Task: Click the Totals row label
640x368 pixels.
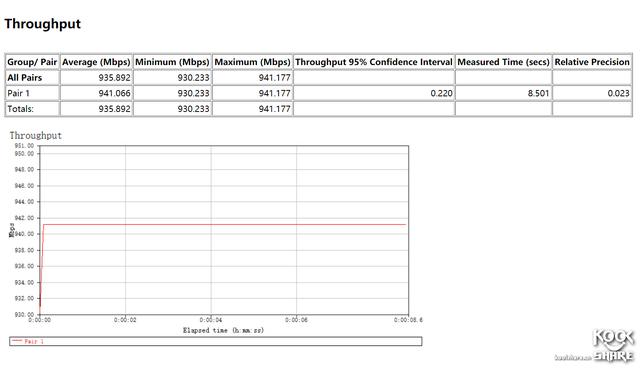Action: (x=20, y=109)
